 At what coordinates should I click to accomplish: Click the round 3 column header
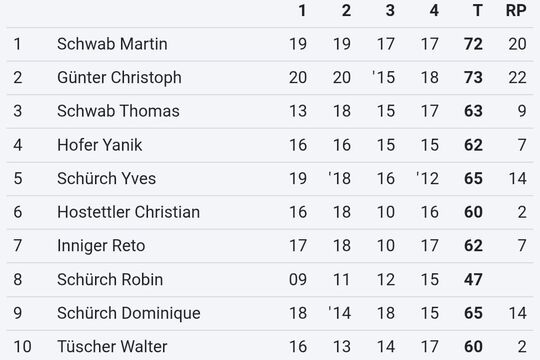(390, 11)
